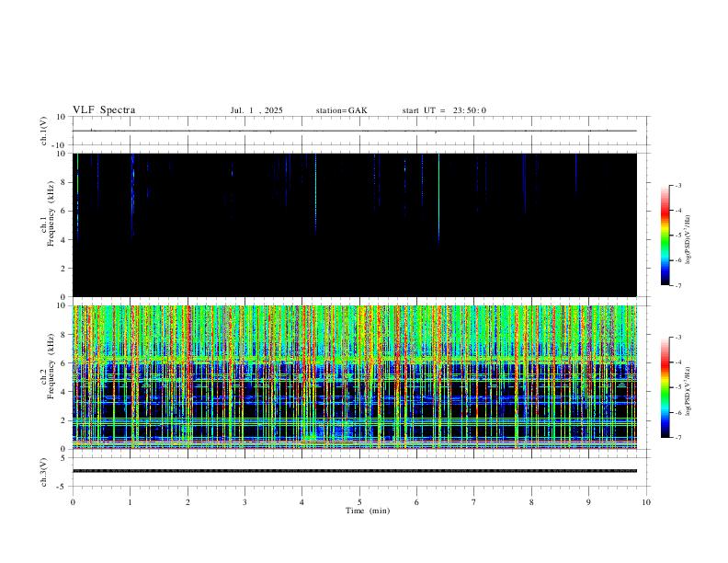Click the "-5" tick on ch.3(V) axis
The image size is (728, 563).
pos(63,487)
